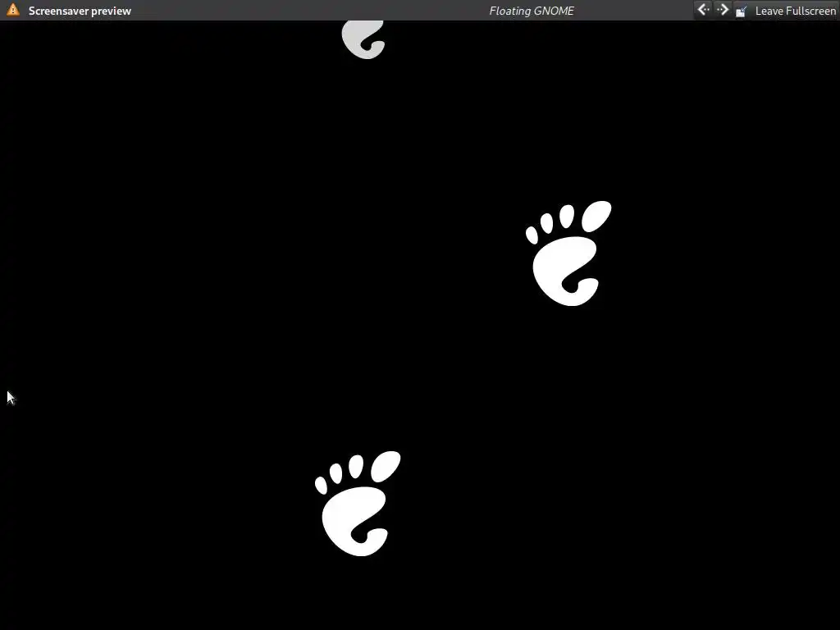Click the Screensaver preview label
The width and height of the screenshot is (840, 630).
(x=80, y=11)
